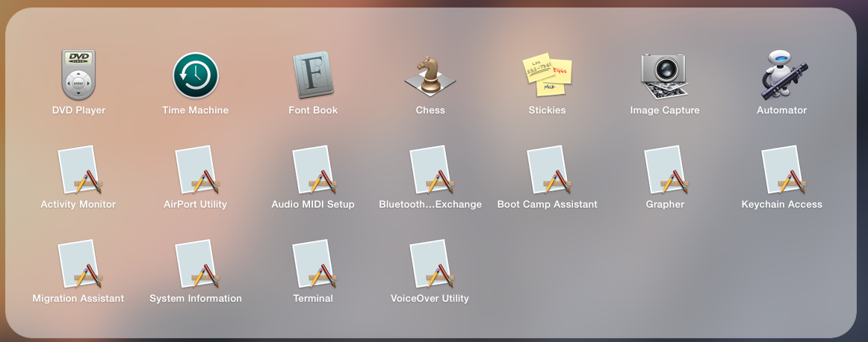Launch Image Capture camera icon
The height and width of the screenshot is (342, 868).
coord(664,76)
